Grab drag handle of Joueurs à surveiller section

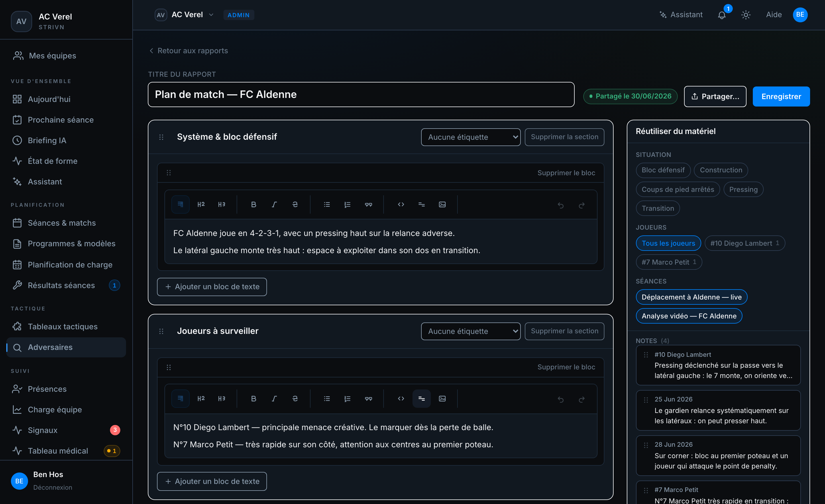161,331
